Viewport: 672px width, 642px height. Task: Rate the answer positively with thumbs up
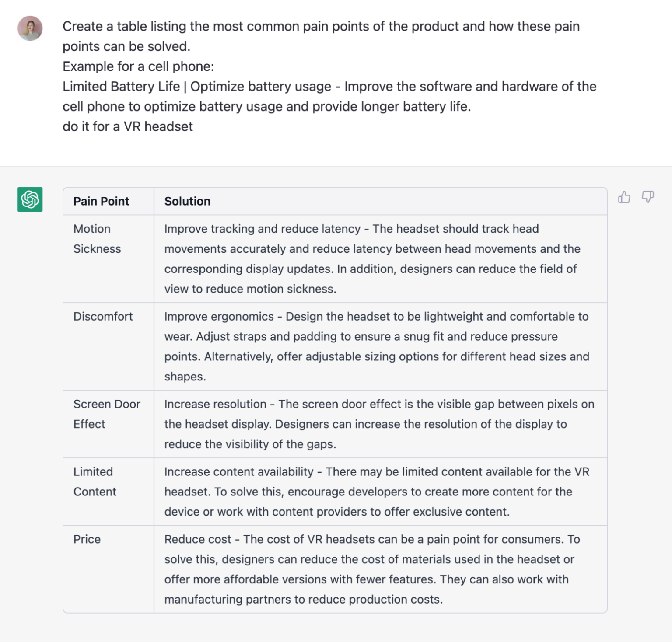pyautogui.click(x=624, y=198)
